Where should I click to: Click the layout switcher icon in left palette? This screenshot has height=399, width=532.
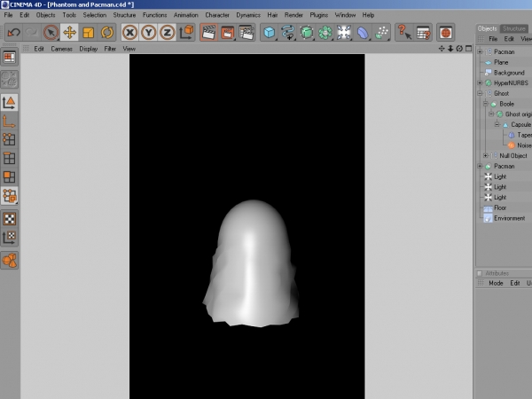9,58
